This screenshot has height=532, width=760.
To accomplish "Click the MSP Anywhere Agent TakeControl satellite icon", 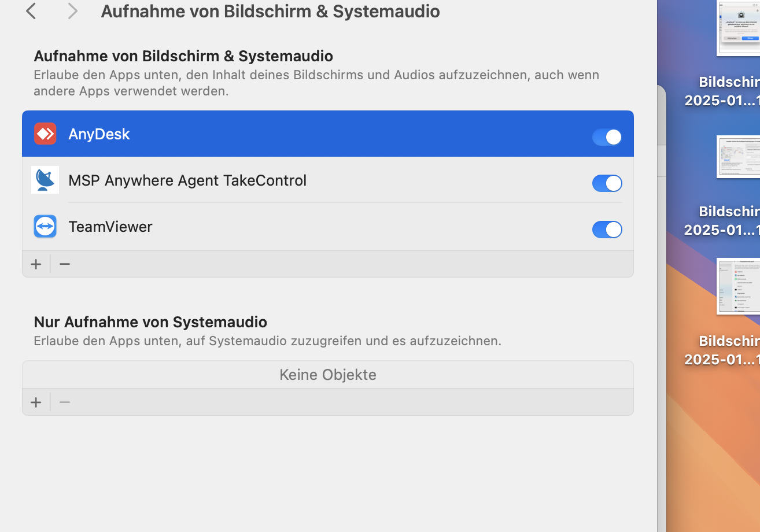I will click(45, 180).
